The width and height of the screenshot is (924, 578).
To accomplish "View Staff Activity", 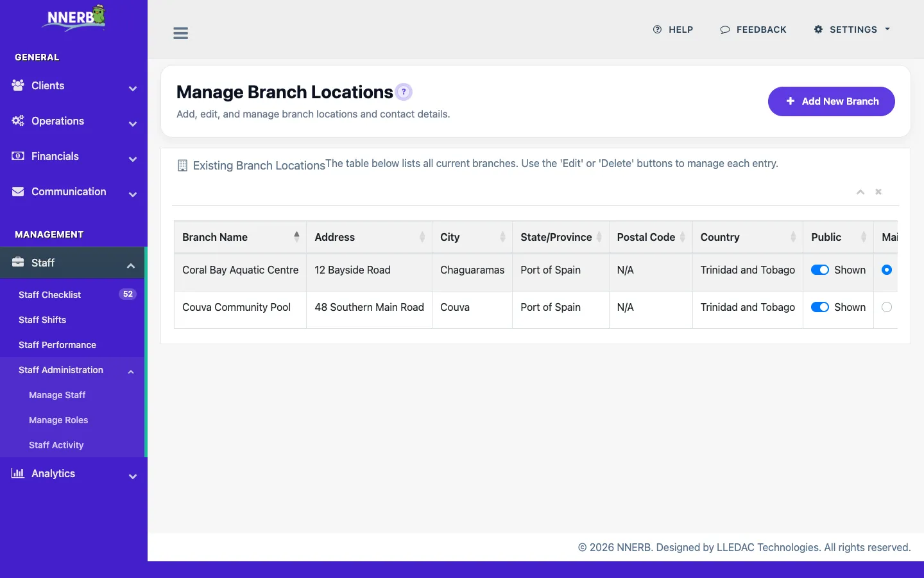I will point(56,445).
